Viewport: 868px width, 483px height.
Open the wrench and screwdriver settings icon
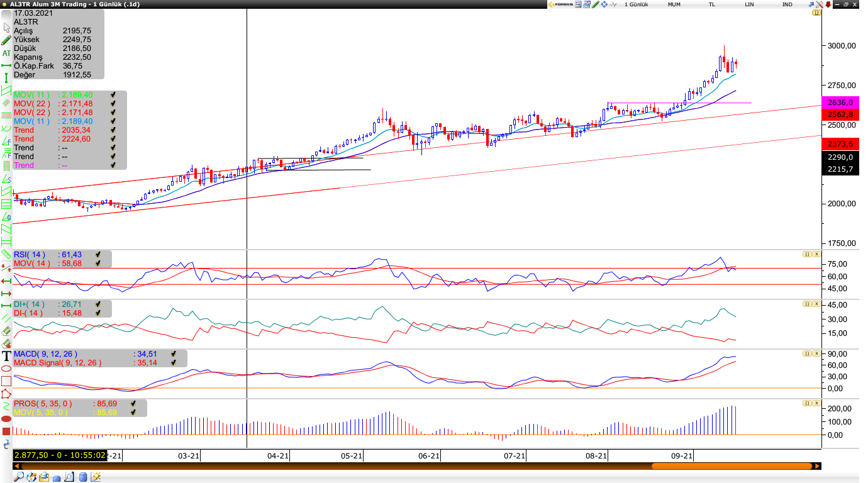tap(820, 4)
